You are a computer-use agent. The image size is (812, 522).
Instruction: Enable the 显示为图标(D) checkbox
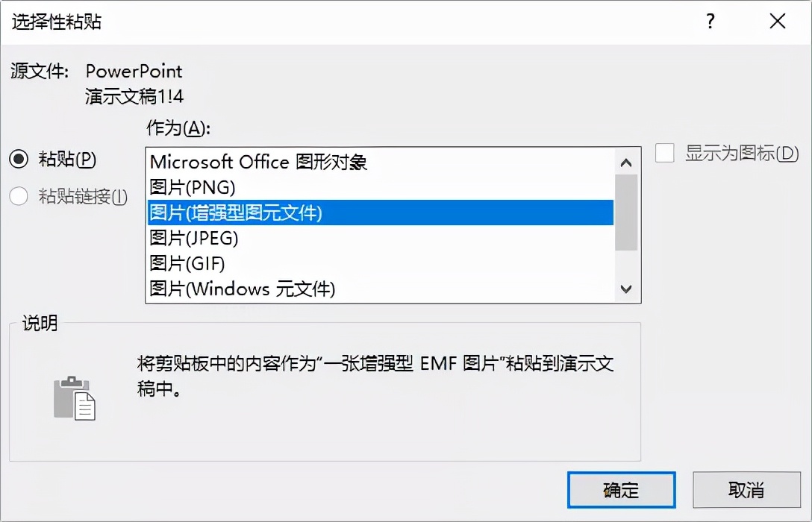tap(664, 153)
